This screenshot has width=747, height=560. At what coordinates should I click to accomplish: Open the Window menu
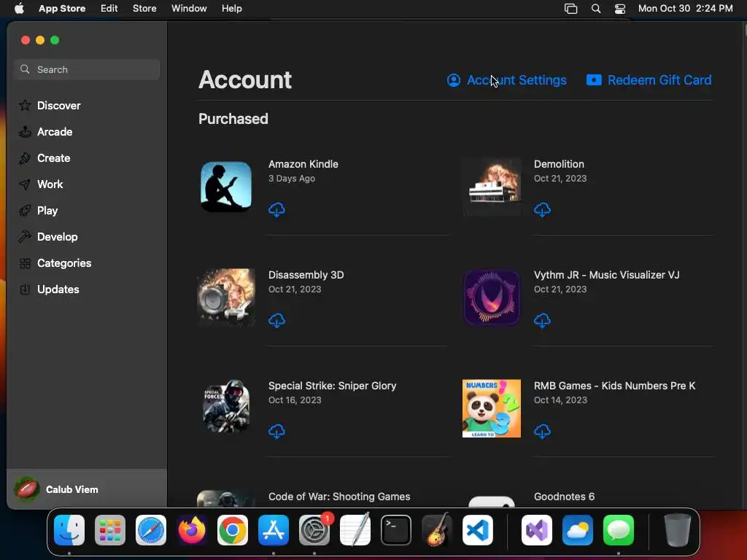(x=189, y=9)
